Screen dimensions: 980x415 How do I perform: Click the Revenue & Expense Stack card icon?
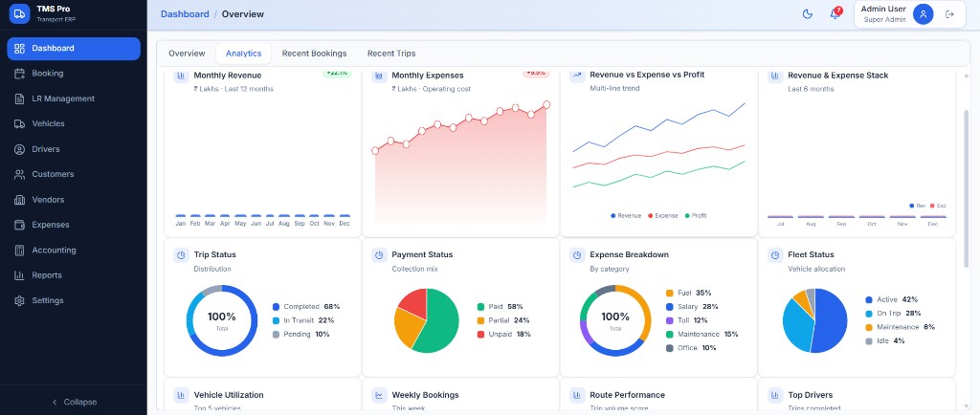pos(775,76)
